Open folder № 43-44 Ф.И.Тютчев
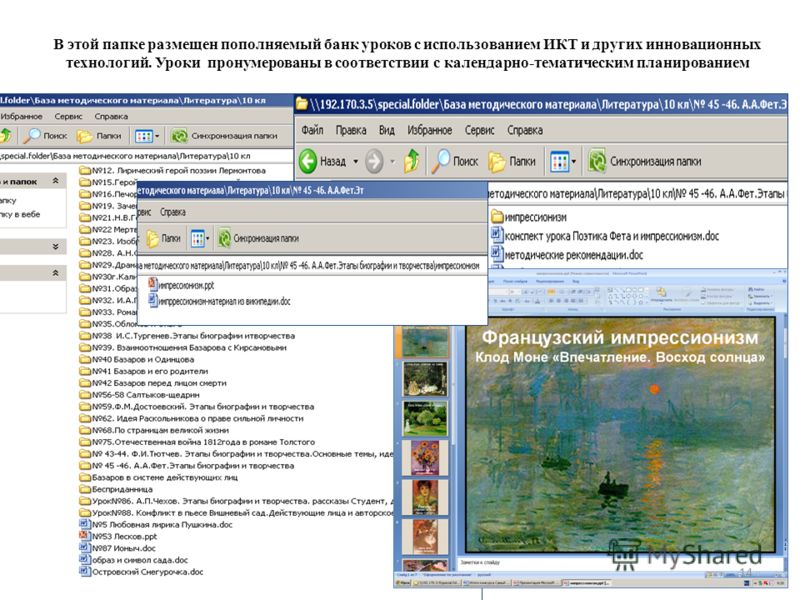 (236, 454)
